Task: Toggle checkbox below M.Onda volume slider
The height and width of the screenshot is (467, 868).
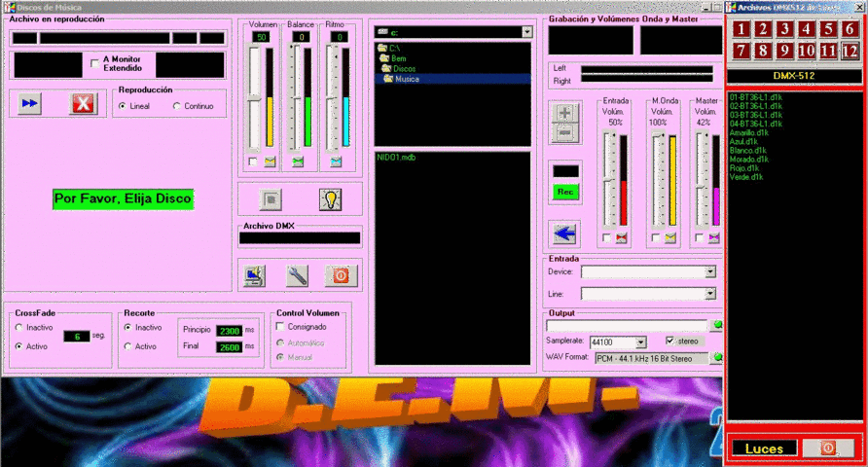Action: (656, 238)
